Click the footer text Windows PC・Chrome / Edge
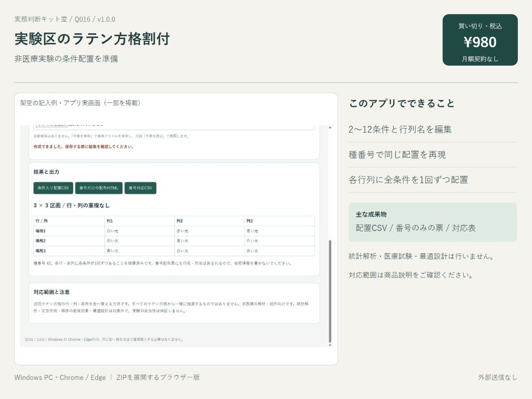The image size is (532, 399). tap(60, 377)
